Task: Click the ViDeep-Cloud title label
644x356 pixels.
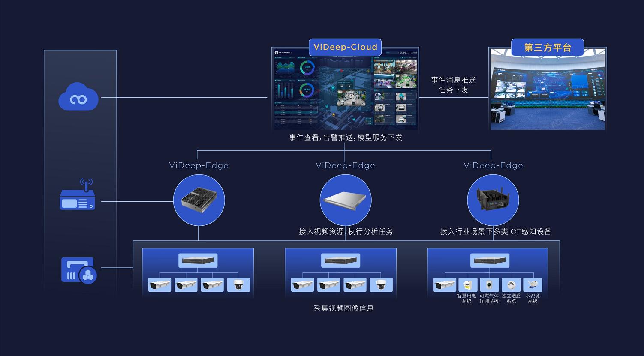Action: (345, 47)
